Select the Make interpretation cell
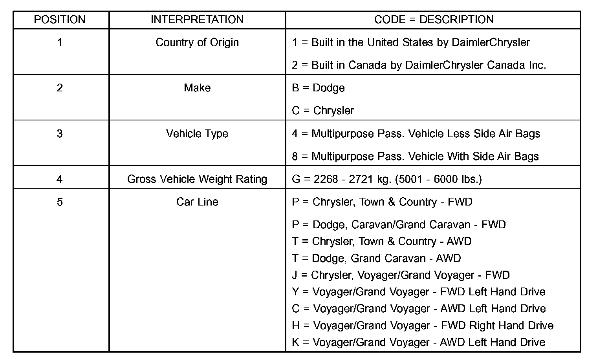 pos(197,88)
